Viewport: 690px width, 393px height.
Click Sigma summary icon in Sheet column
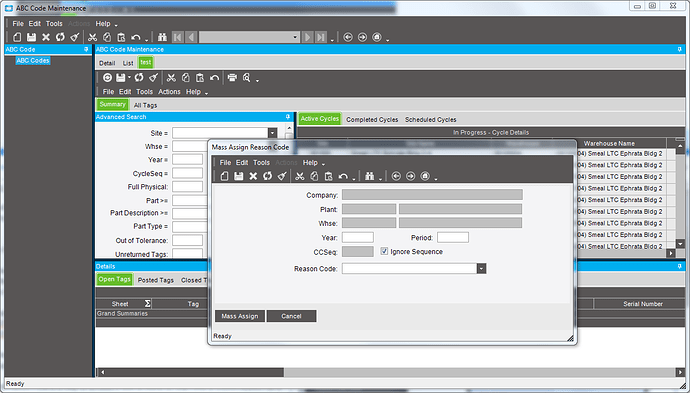coord(147,304)
